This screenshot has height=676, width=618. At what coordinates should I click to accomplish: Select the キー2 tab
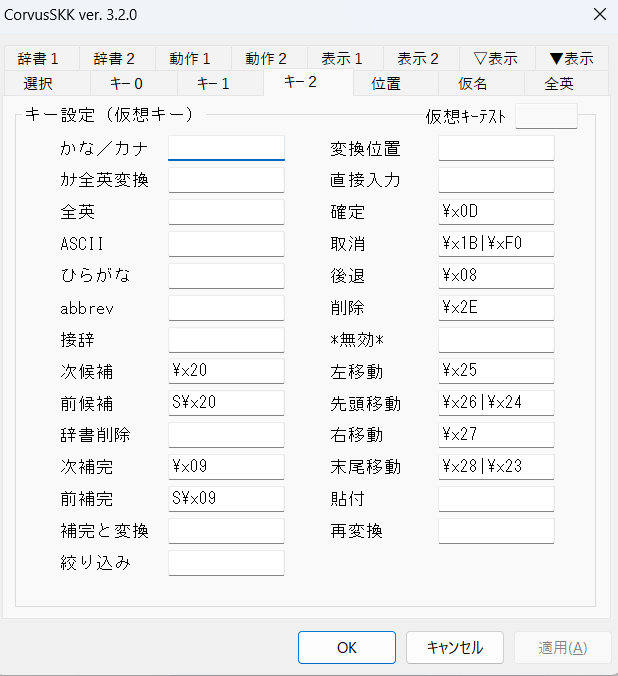coord(308,82)
